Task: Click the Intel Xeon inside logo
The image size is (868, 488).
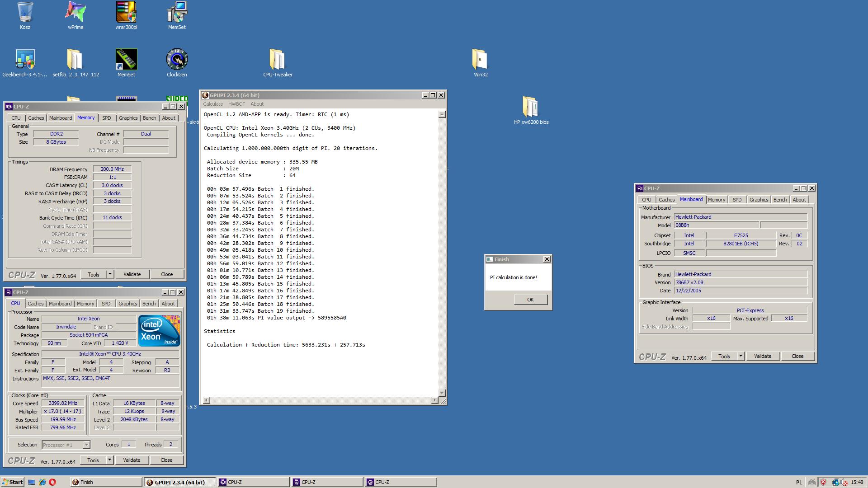Action: [159, 331]
